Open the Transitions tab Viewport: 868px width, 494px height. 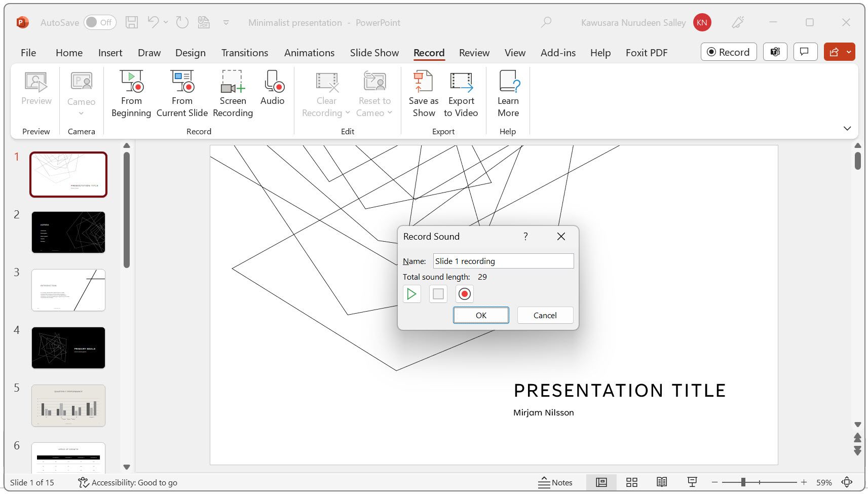(245, 53)
